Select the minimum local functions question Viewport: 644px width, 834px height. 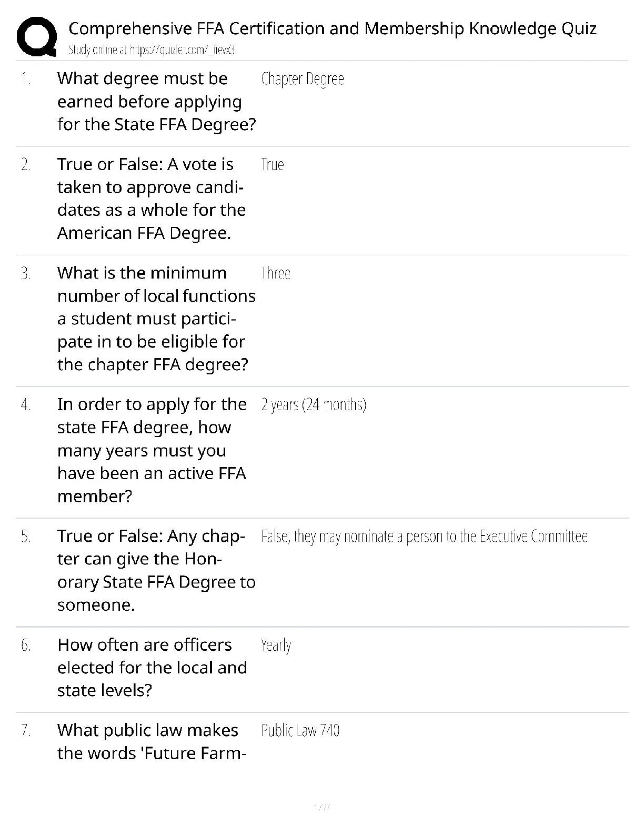point(156,319)
